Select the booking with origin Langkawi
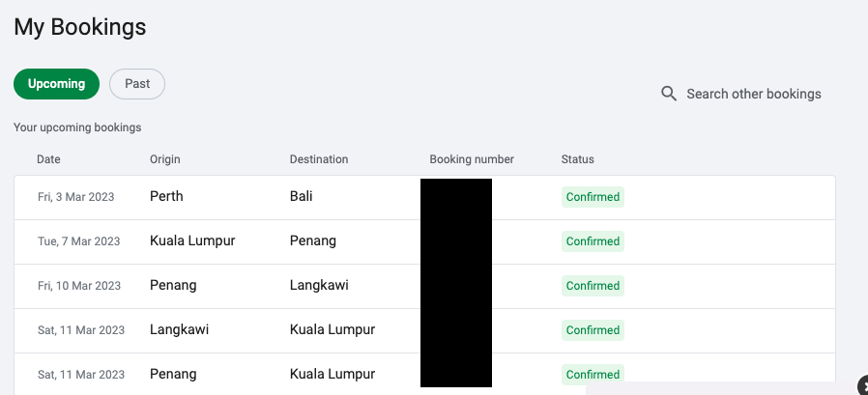The image size is (868, 395). (x=179, y=329)
